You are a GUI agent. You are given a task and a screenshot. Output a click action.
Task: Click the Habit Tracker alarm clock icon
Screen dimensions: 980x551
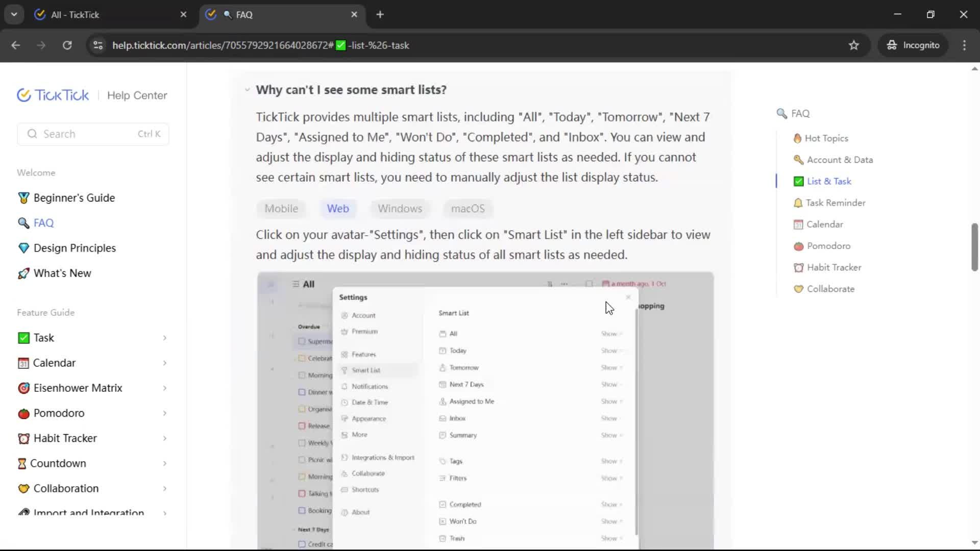(23, 438)
